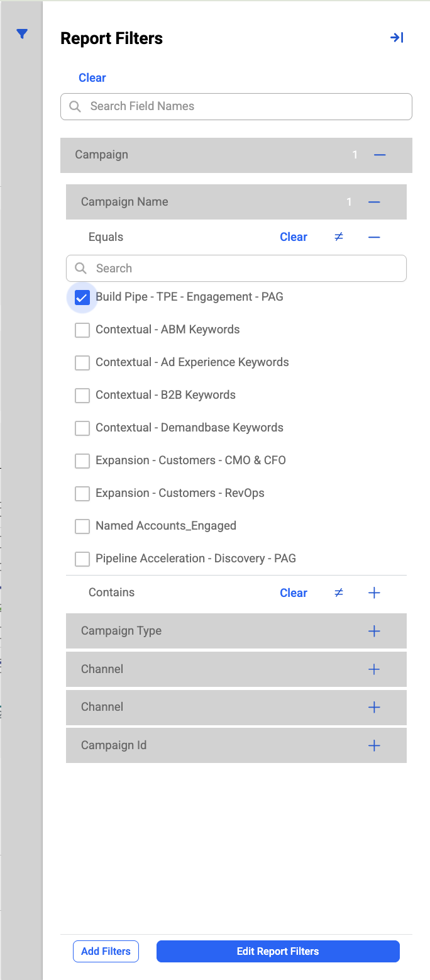
Task: Check Contextual - ABM Keywords
Action: tap(82, 330)
